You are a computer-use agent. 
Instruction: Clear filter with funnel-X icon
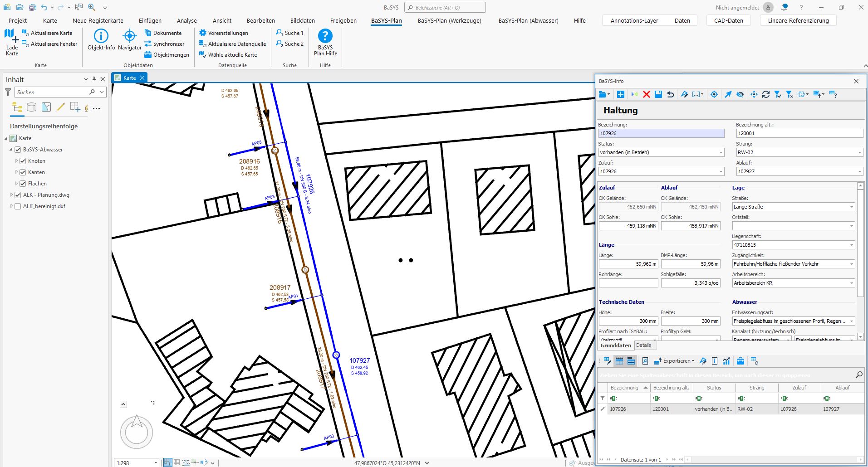[790, 94]
